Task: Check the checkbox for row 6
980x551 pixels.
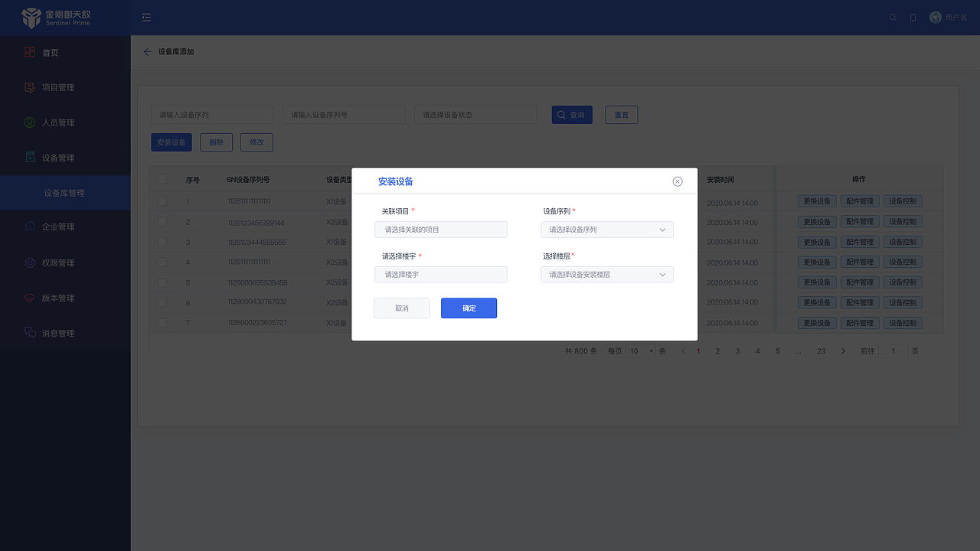Action: [162, 302]
